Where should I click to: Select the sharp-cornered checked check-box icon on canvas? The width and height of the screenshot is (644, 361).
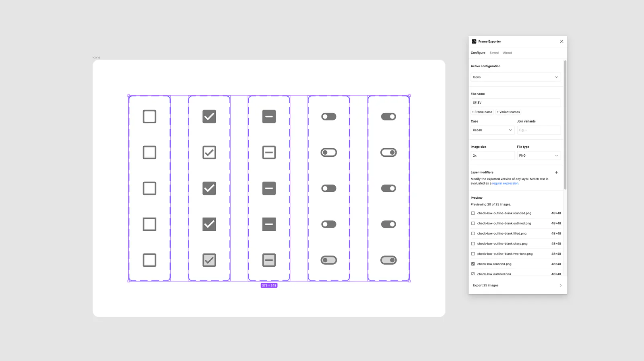[x=209, y=224]
